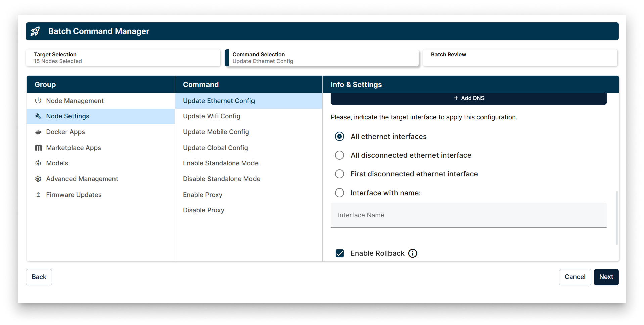Image resolution: width=644 pixels, height=325 pixels.
Task: Click the Add DNS button
Action: (x=469, y=98)
